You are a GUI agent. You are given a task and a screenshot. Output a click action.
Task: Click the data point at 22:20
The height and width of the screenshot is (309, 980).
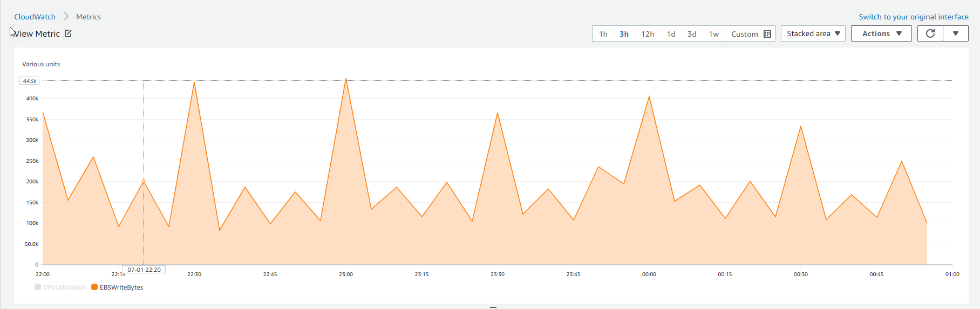coord(144,181)
